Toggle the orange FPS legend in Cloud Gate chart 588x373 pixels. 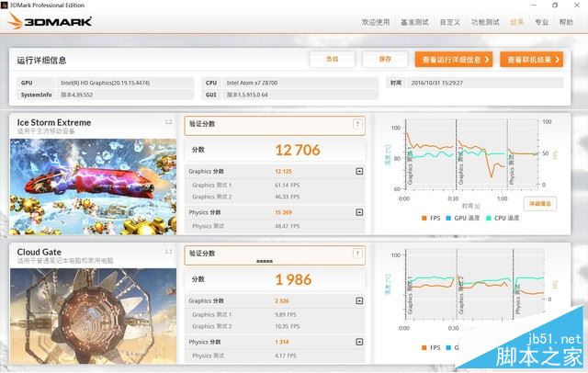click(431, 347)
